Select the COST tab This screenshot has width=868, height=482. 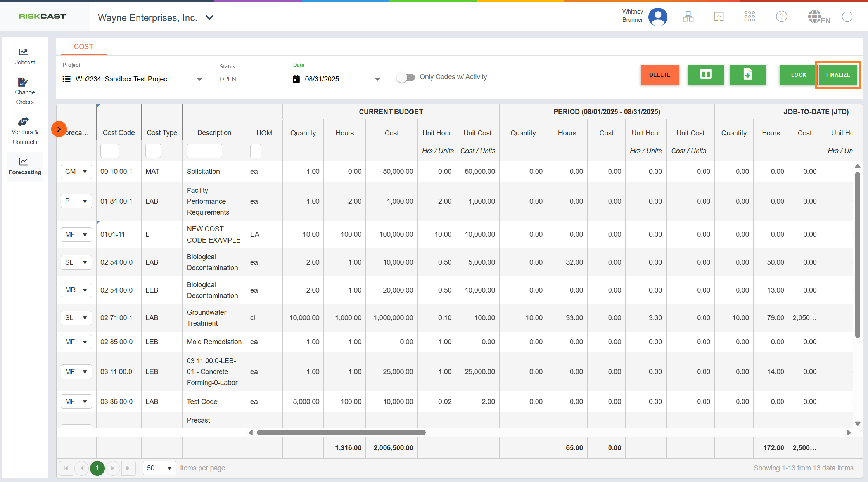pos(83,47)
